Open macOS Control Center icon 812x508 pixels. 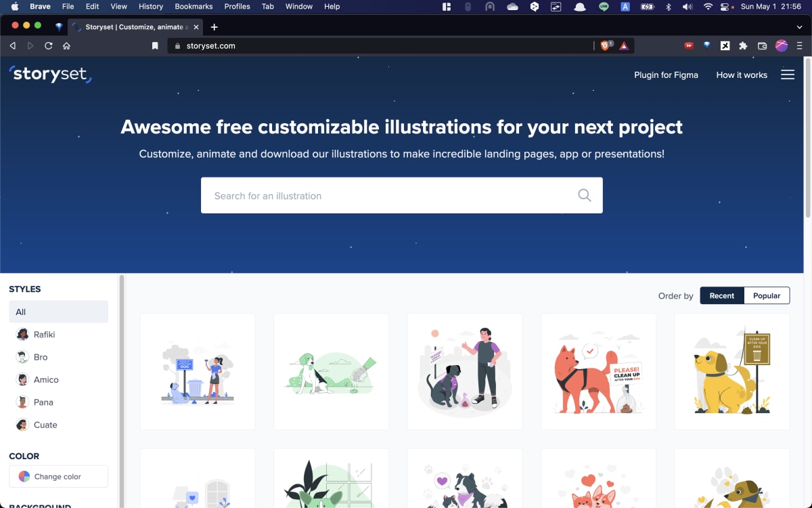[x=726, y=7]
